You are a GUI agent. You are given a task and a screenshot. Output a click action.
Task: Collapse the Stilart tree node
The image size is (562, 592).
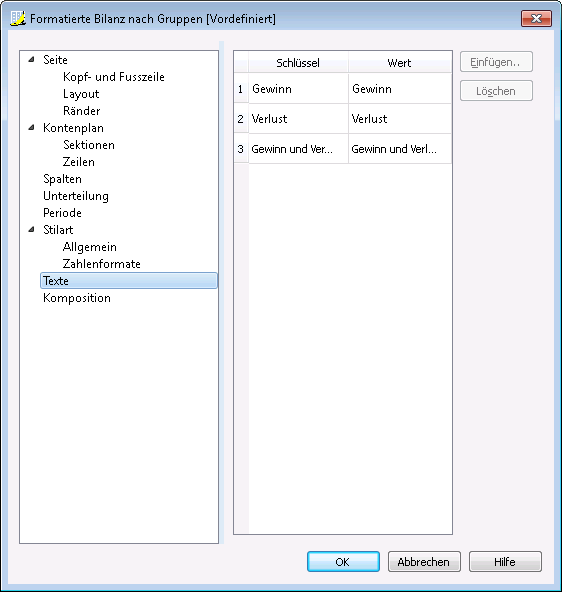point(32,230)
